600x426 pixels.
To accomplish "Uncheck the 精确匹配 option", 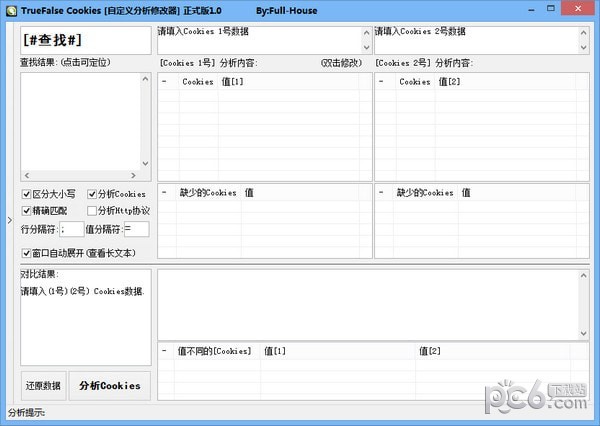I will [27, 211].
